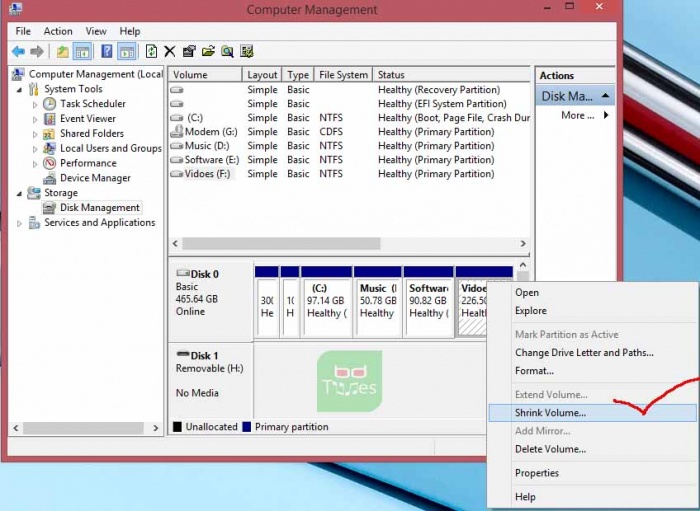
Task: Select Delete Volume in context menu
Action: pos(550,449)
